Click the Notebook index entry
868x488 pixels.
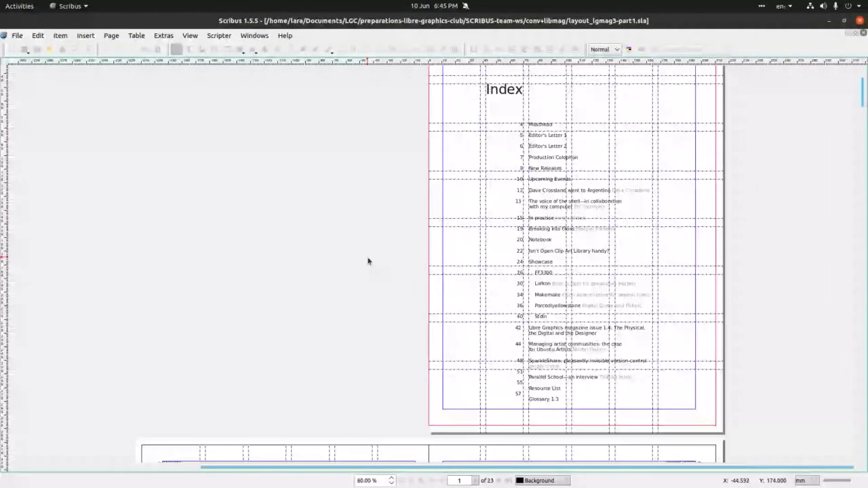pyautogui.click(x=540, y=240)
